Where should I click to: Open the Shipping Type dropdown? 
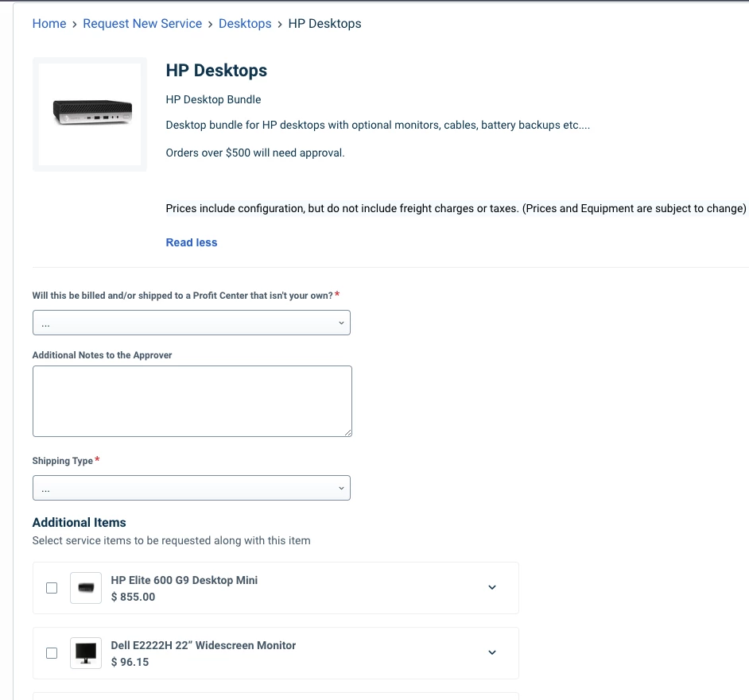(192, 488)
